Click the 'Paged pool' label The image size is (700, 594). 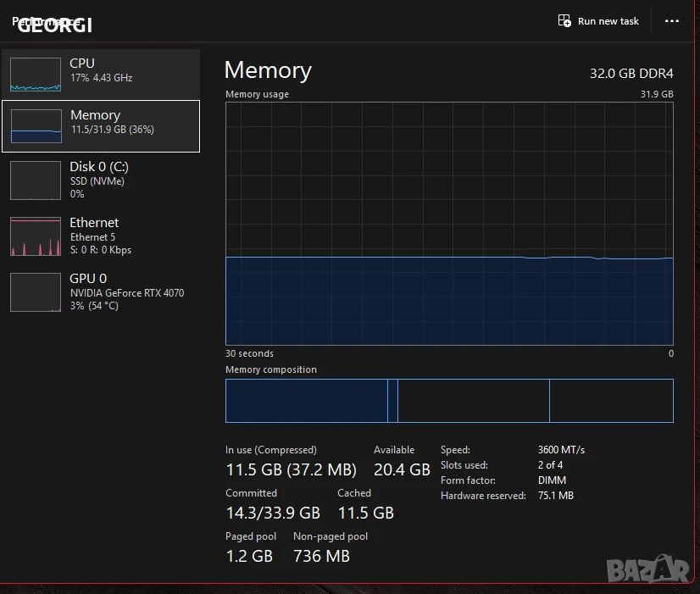251,536
